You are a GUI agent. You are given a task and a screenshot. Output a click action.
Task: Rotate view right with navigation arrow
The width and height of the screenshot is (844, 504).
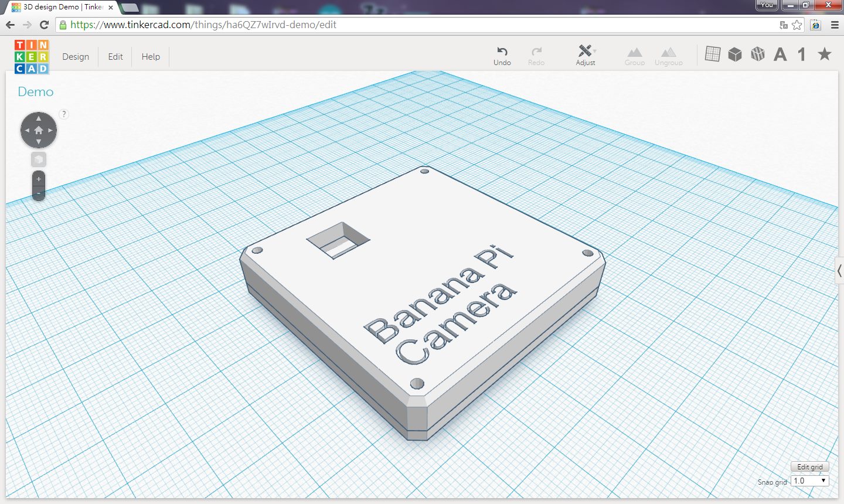50,130
